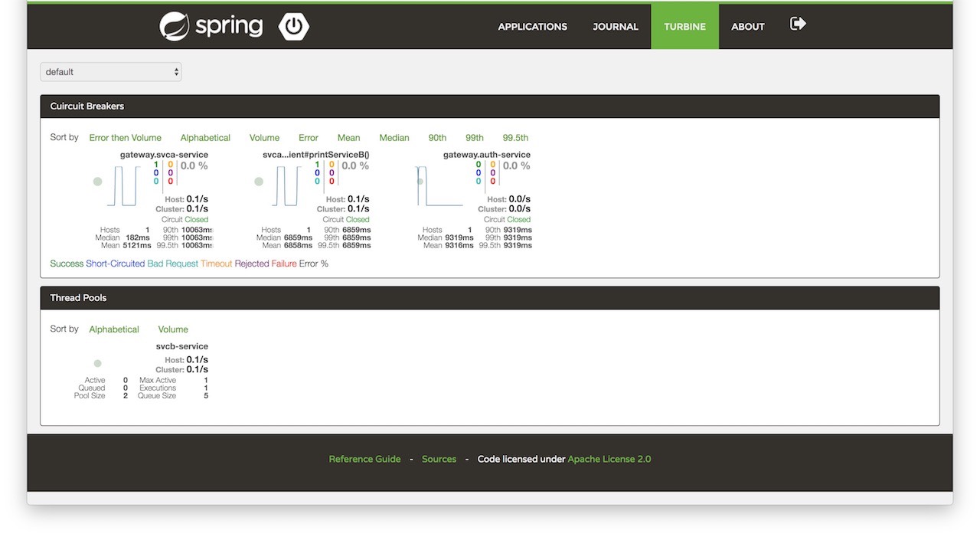
Task: Select the Turbine nav tab
Action: pos(684,26)
